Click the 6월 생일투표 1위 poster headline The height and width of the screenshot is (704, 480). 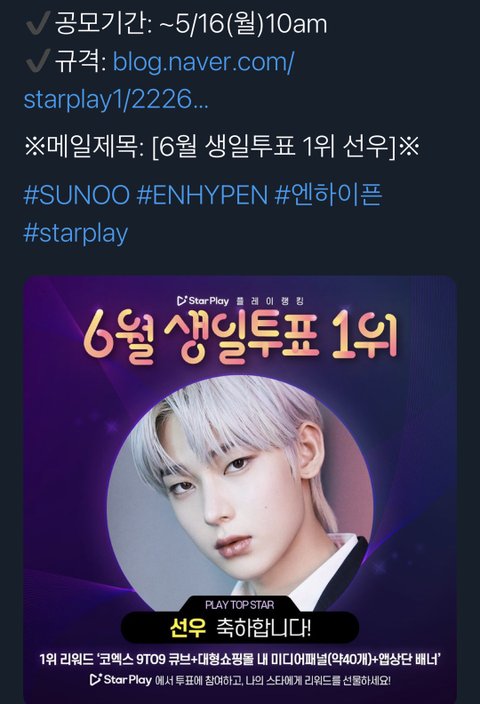[x=240, y=338]
